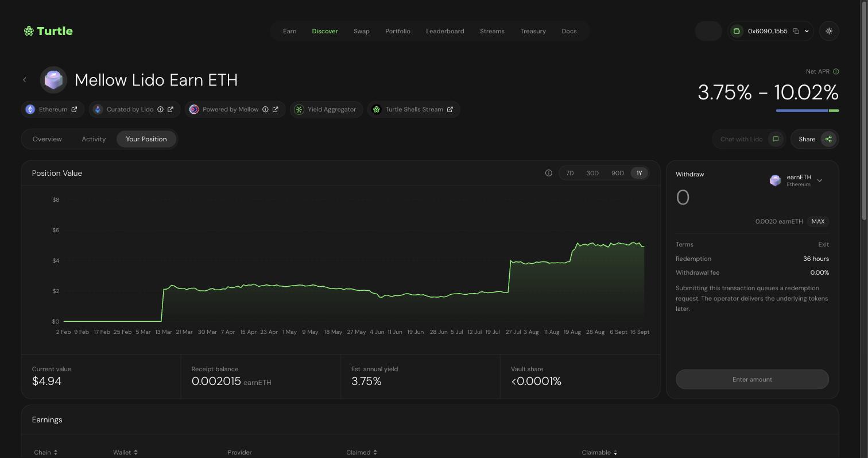Click the Enter amount button
The width and height of the screenshot is (868, 458).
(752, 379)
